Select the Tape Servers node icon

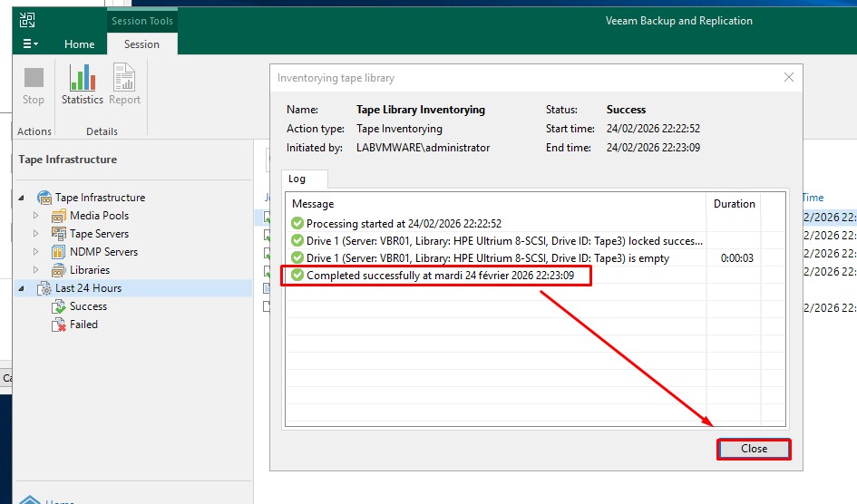click(59, 234)
